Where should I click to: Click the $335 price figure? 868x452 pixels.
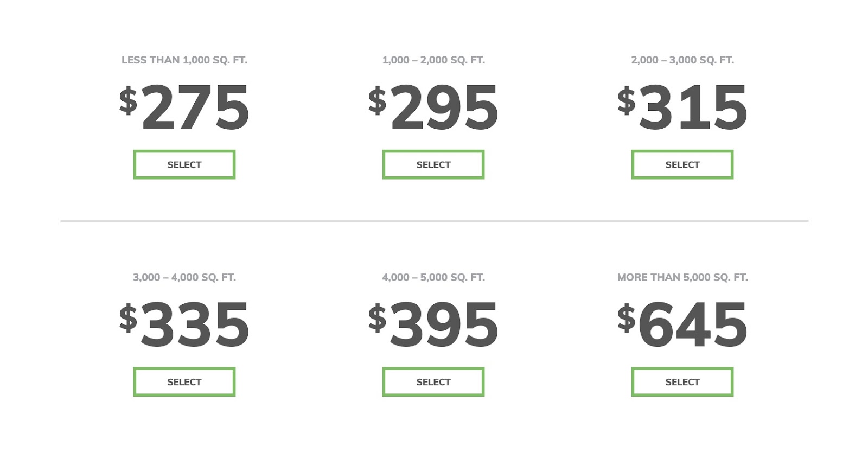tap(184, 324)
